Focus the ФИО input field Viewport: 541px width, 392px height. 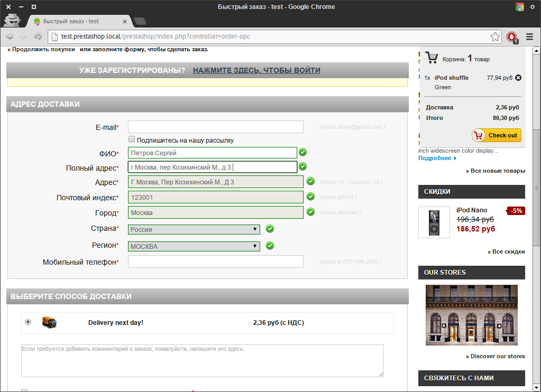[212, 153]
